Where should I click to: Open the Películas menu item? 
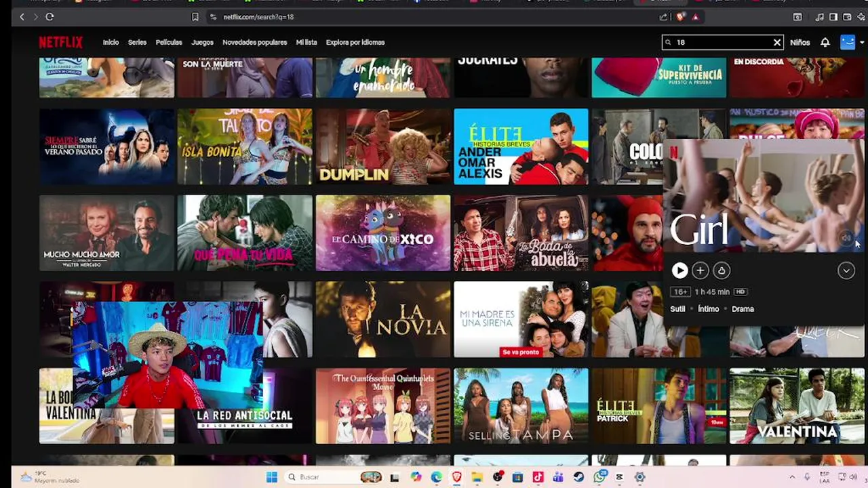(169, 42)
